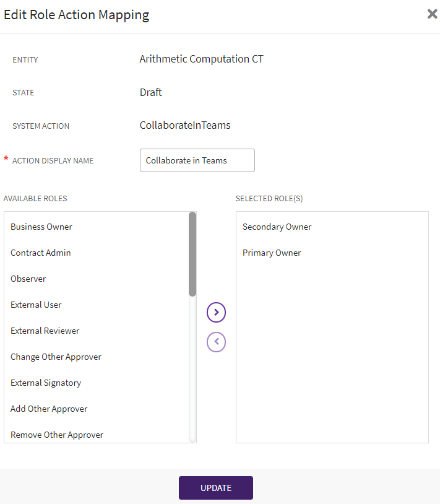The height and width of the screenshot is (504, 440).
Task: Select Add Other Approver role
Action: (x=49, y=409)
